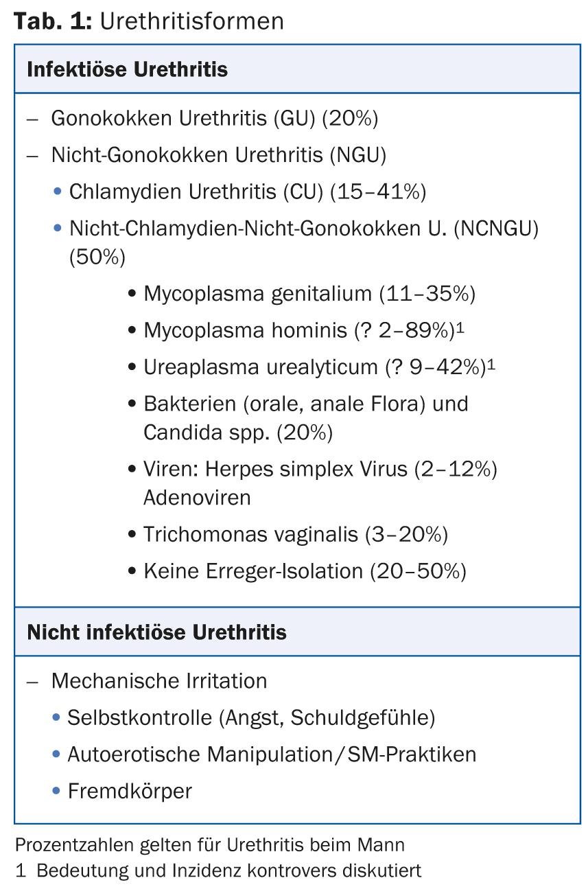The height and width of the screenshot is (887, 588).
Task: Select the 'Trichomonas vaginalis (3–20%)' item
Action: point(295,534)
